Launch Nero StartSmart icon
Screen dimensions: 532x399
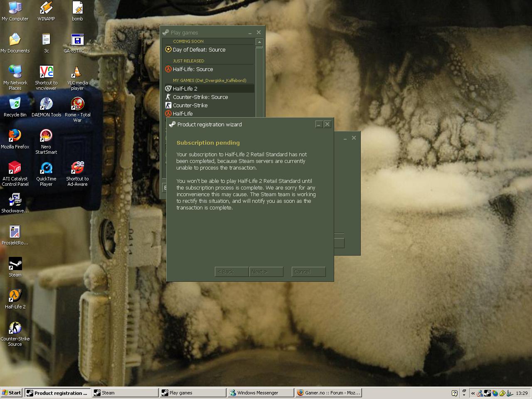(46, 142)
